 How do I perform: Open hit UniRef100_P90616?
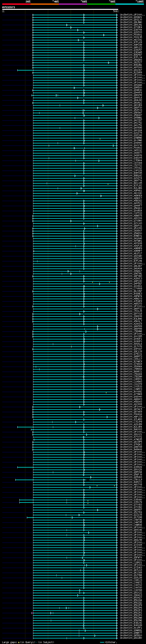click(x=131, y=414)
